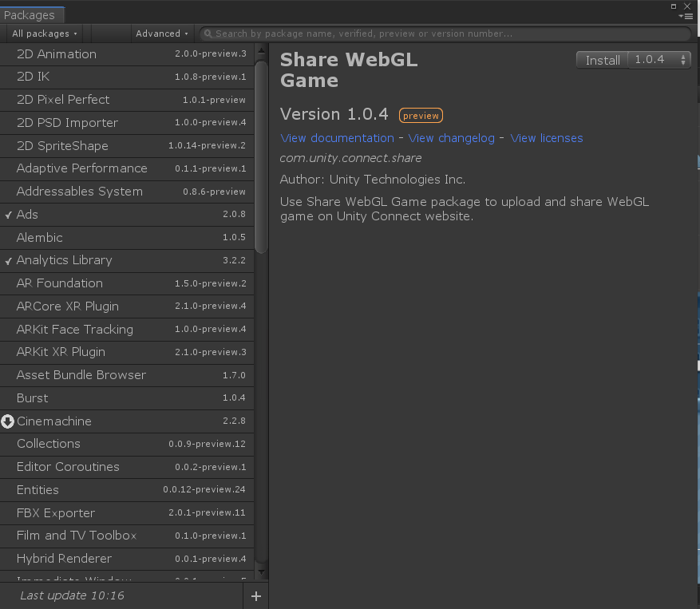Select the Alembic package
The image size is (700, 609).
[x=127, y=238]
